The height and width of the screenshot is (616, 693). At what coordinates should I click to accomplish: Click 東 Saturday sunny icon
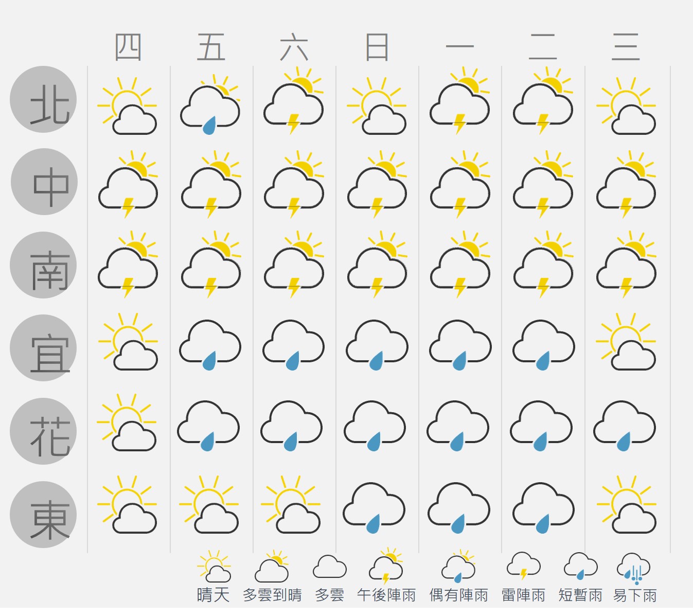(x=291, y=504)
